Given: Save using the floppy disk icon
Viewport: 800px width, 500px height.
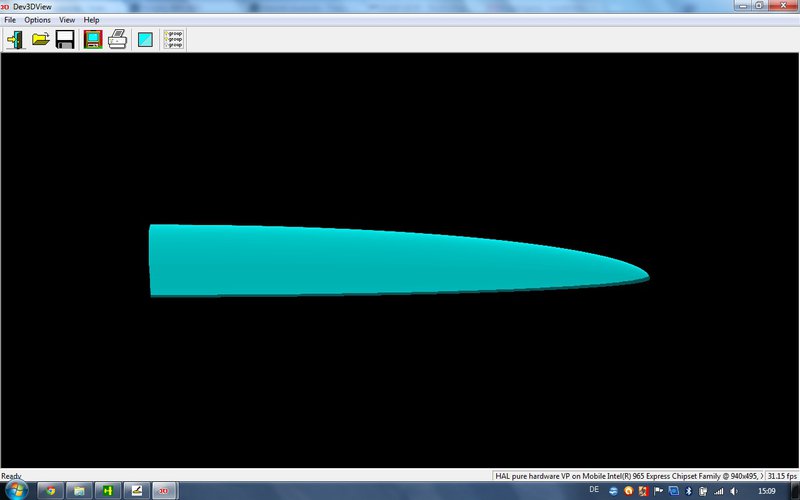Looking at the screenshot, I should coord(65,40).
